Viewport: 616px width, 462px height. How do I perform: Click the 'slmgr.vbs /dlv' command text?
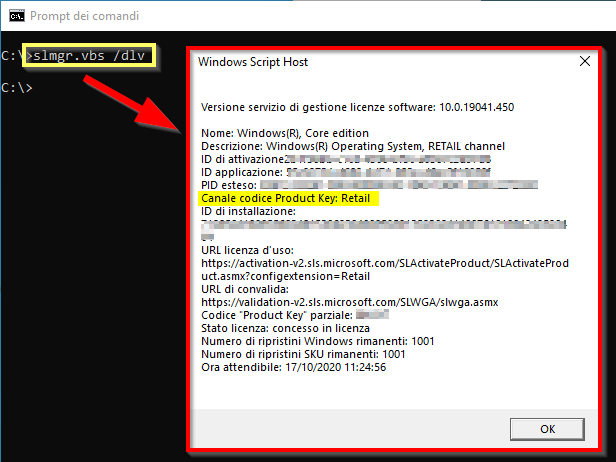pyautogui.click(x=89, y=55)
